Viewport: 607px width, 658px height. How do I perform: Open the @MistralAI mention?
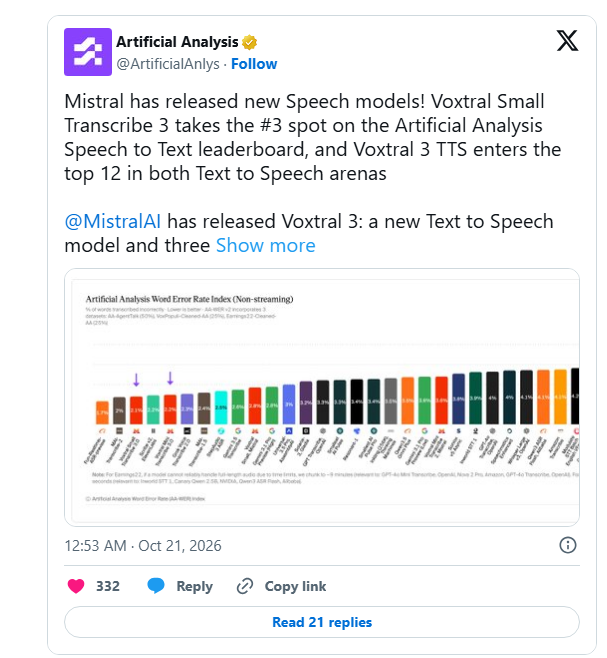pyautogui.click(x=113, y=222)
